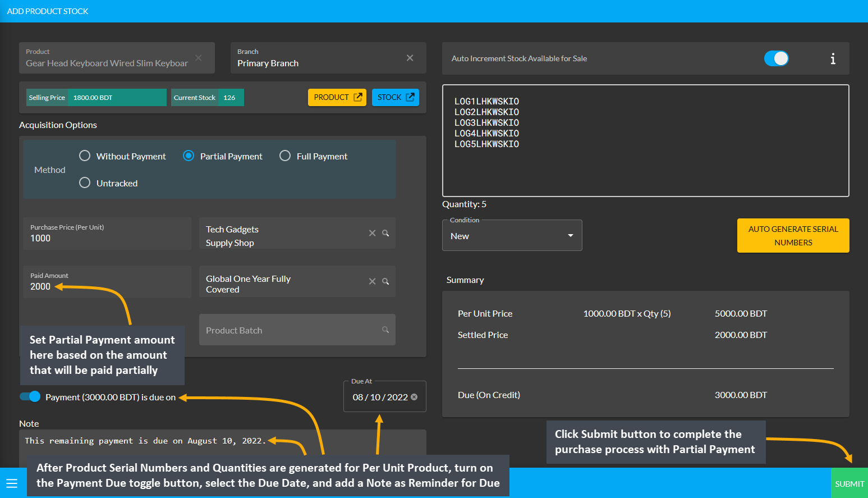Submit the product stock form
Viewport: 868px width, 498px height.
(849, 483)
